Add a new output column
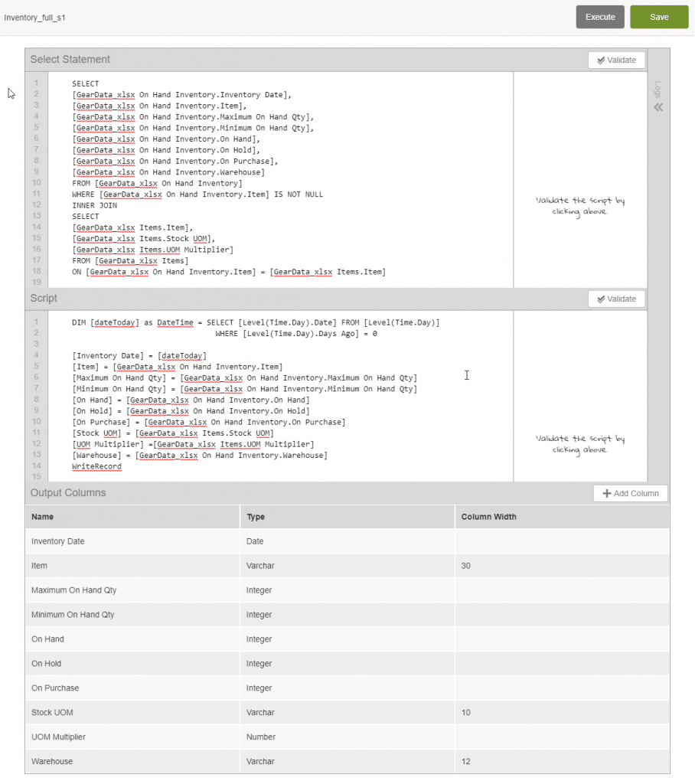695x784 pixels. (x=630, y=493)
